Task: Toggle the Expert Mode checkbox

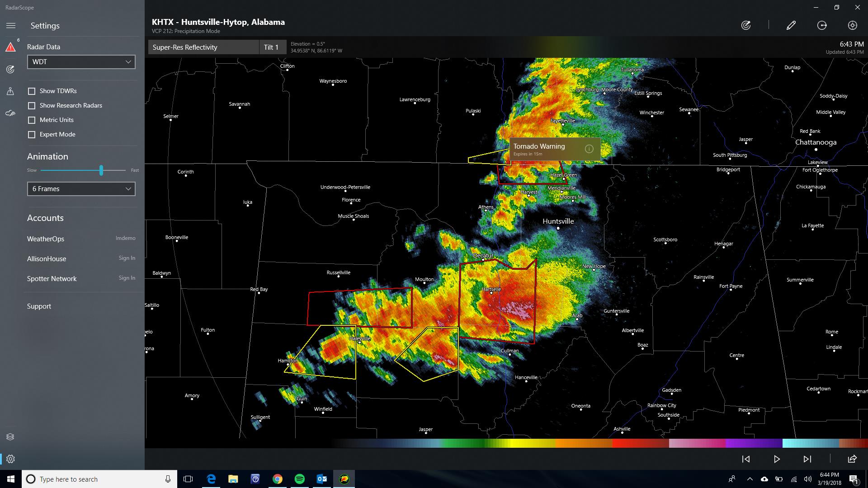Action: click(x=32, y=134)
